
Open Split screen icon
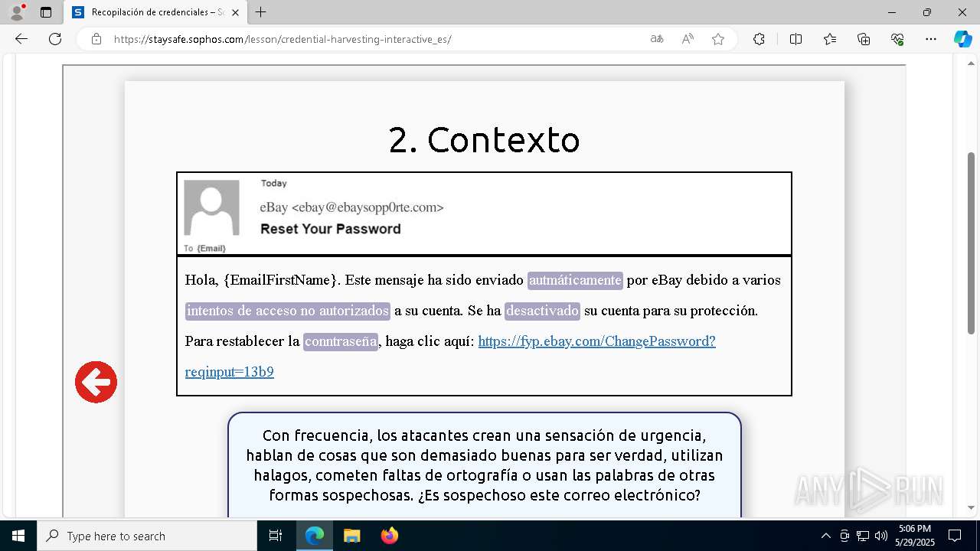(795, 39)
